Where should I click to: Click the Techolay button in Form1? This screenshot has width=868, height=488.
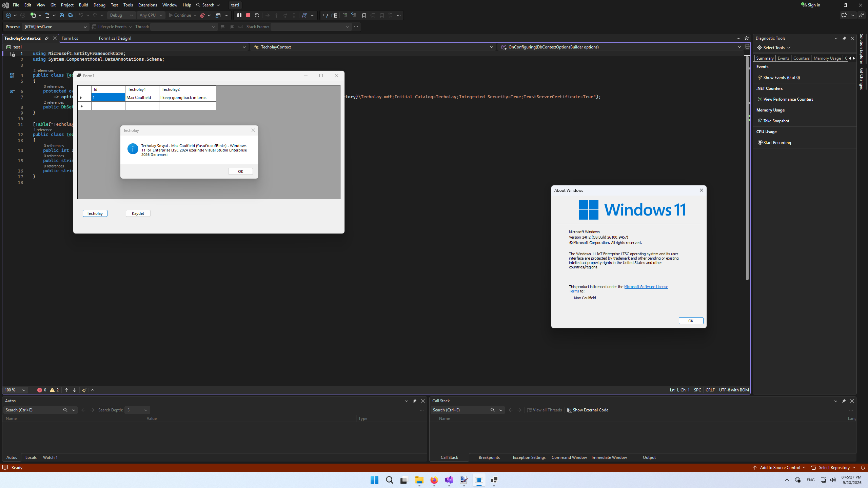pos(95,213)
